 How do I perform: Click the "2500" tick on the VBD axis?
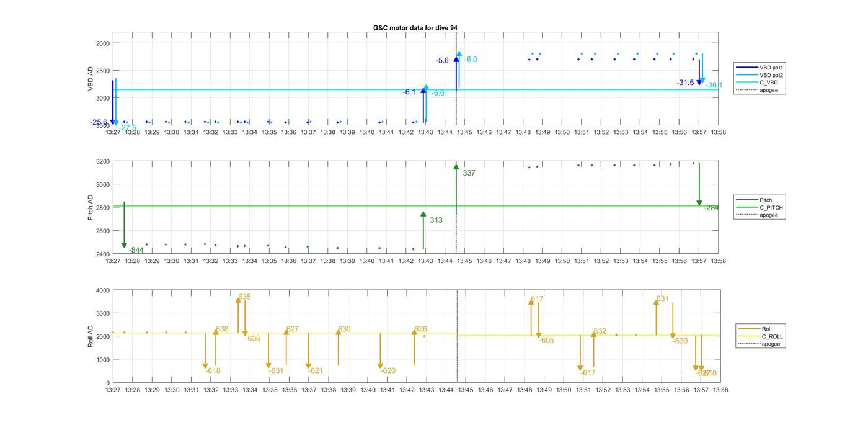(103, 71)
